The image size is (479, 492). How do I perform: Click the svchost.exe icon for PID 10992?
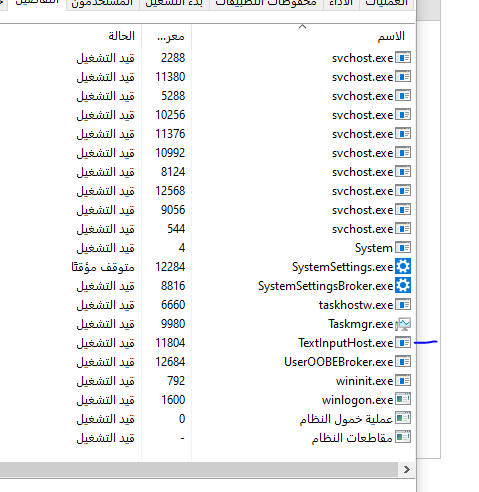point(403,153)
